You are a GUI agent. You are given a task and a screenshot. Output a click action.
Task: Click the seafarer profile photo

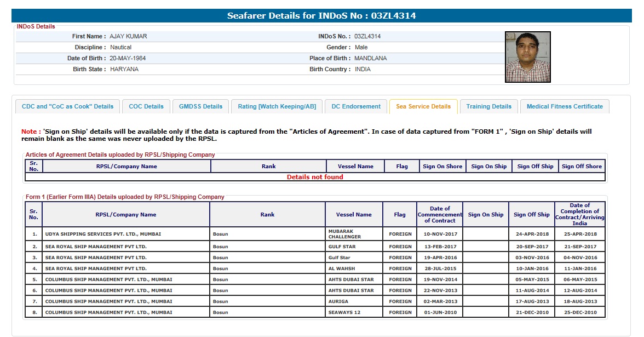point(527,56)
